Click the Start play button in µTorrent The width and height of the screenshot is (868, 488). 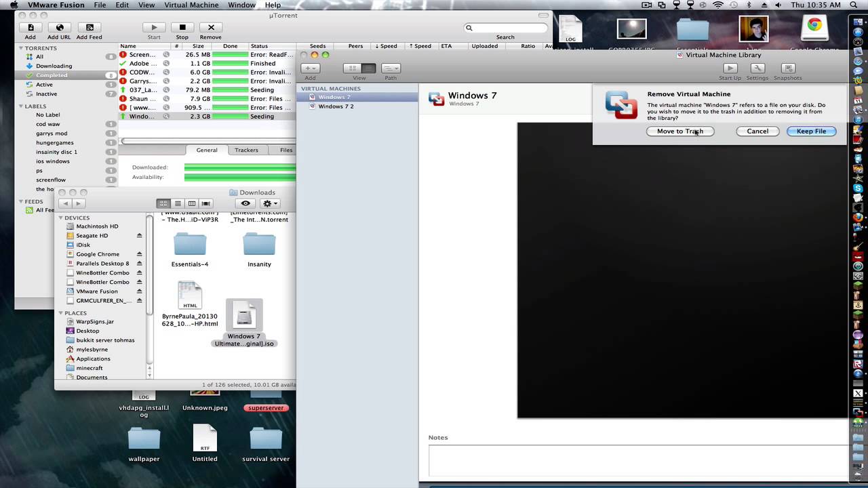point(154,28)
